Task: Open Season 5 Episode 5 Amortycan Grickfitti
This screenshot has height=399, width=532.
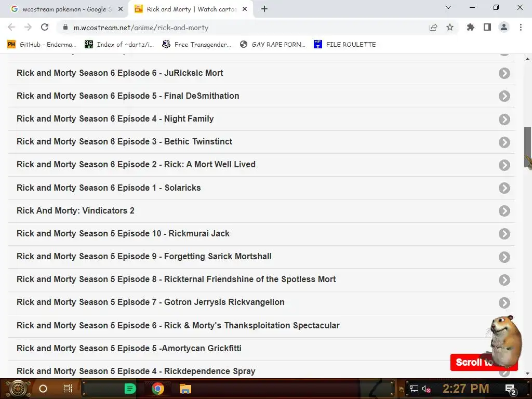Action: click(x=261, y=349)
